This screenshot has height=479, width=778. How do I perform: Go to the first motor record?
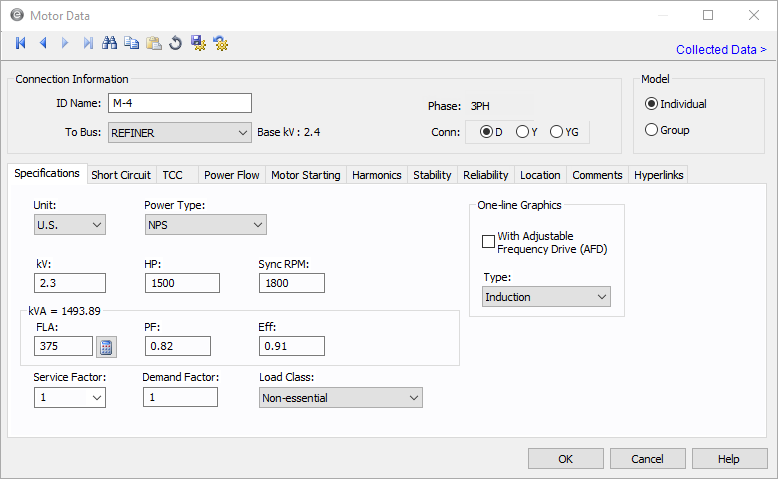point(21,43)
